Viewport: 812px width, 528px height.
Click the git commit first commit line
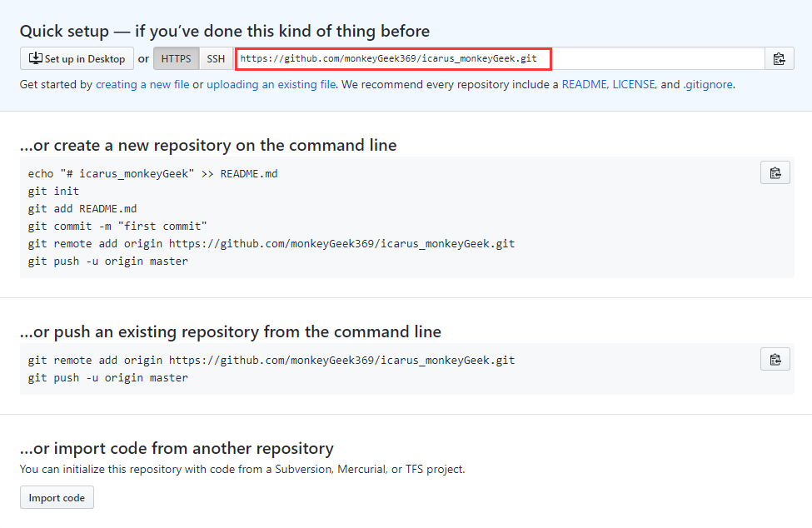(117, 227)
